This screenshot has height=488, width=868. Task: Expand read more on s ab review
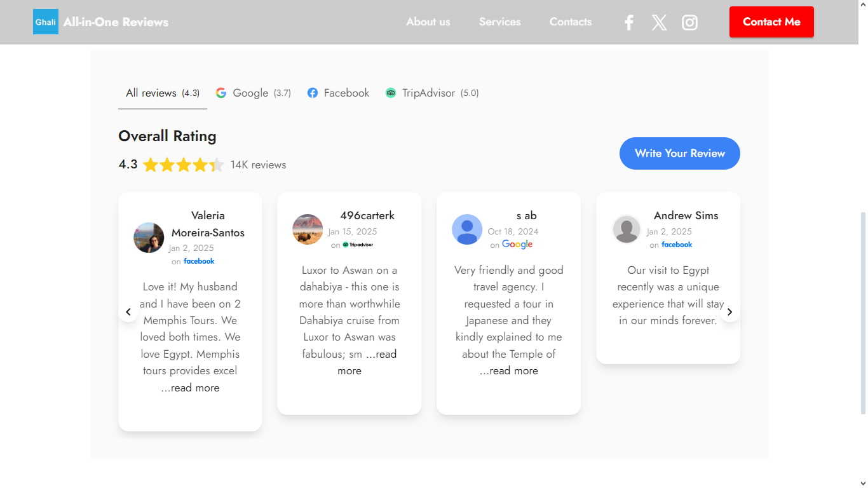point(509,371)
